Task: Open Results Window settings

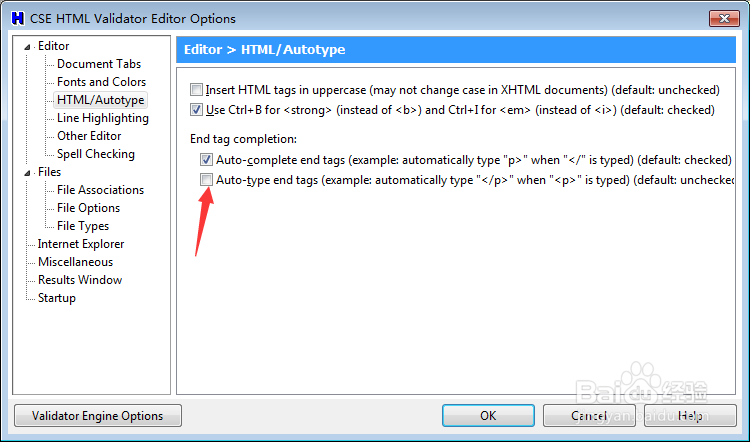Action: pos(80,280)
